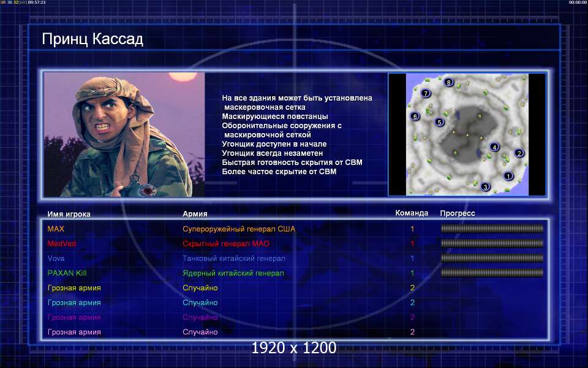Select start position marker 2 on the minimap
This screenshot has width=588, height=368.
coord(519,153)
